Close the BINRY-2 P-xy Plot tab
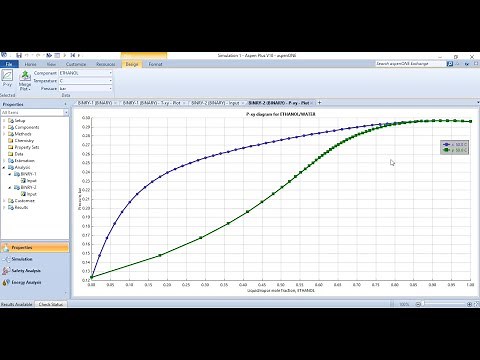Image resolution: width=480 pixels, height=360 pixels. pyautogui.click(x=312, y=103)
